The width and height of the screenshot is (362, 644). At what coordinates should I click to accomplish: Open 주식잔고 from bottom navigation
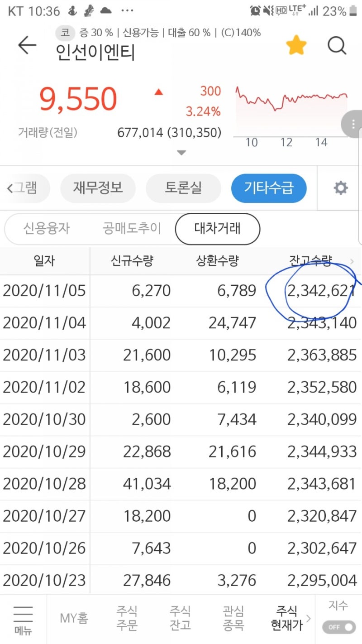180,619
